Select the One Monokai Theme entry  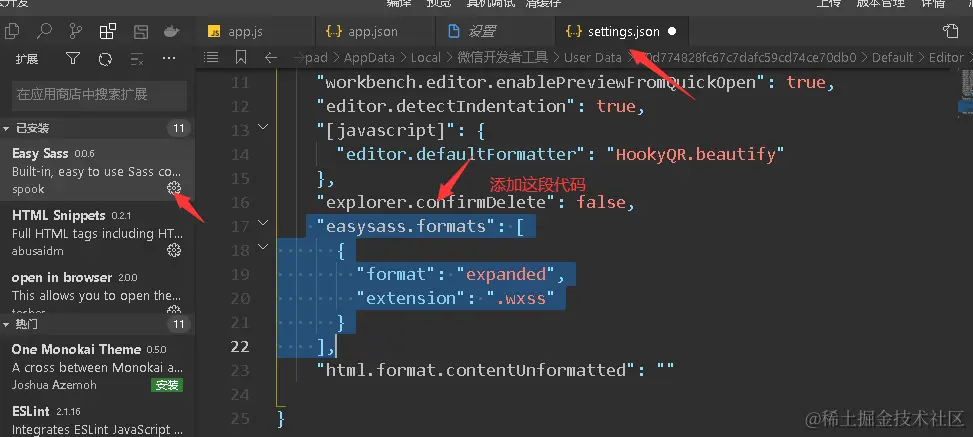coord(97,366)
